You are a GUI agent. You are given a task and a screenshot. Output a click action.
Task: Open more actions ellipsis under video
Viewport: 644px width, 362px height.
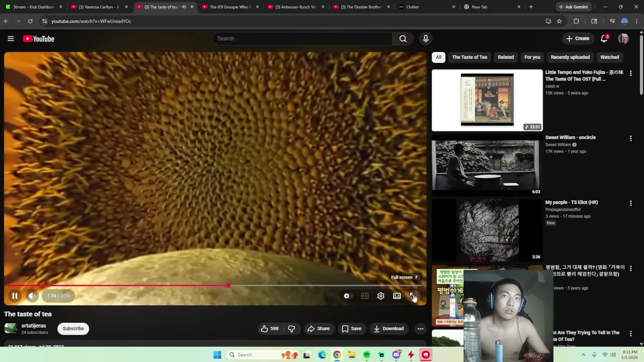tap(420, 329)
